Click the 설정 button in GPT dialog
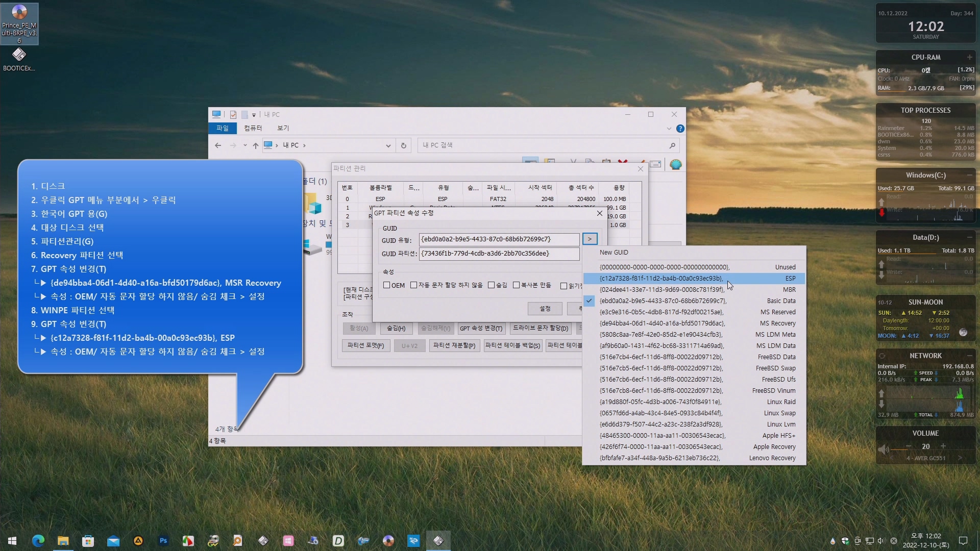Viewport: 980px width, 551px height. tap(545, 308)
